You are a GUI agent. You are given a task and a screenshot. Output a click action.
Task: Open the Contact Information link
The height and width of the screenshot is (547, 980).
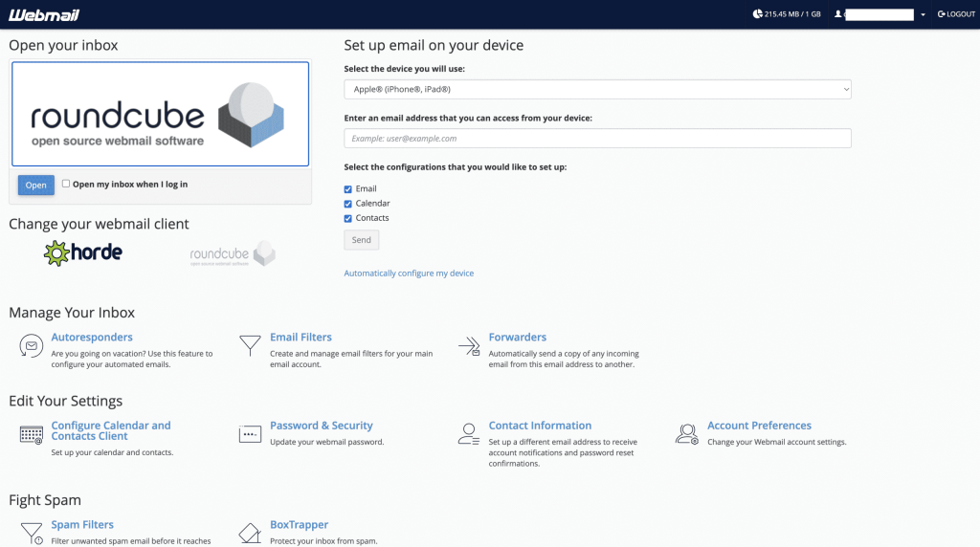[x=540, y=426]
